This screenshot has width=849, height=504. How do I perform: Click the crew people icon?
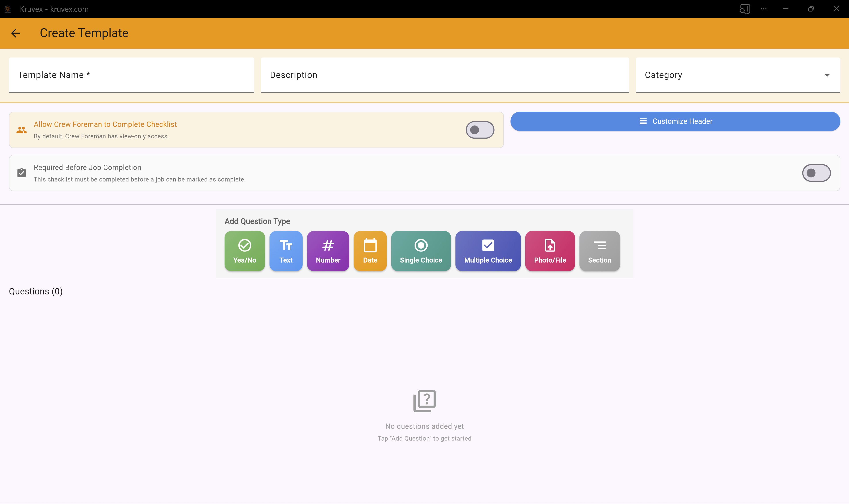(21, 130)
